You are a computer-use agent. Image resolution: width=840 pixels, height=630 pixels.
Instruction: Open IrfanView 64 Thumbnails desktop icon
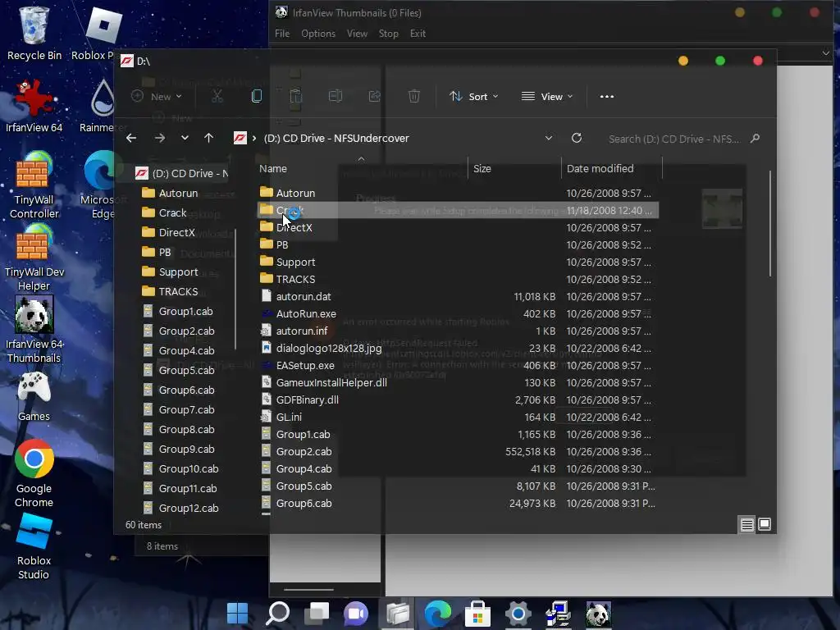tap(34, 330)
